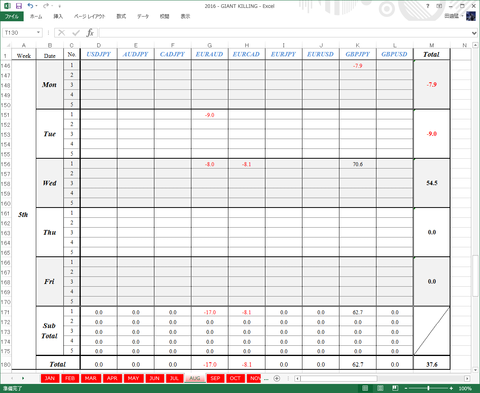
Task: Click the Redo arrow icon
Action: (x=46, y=6)
